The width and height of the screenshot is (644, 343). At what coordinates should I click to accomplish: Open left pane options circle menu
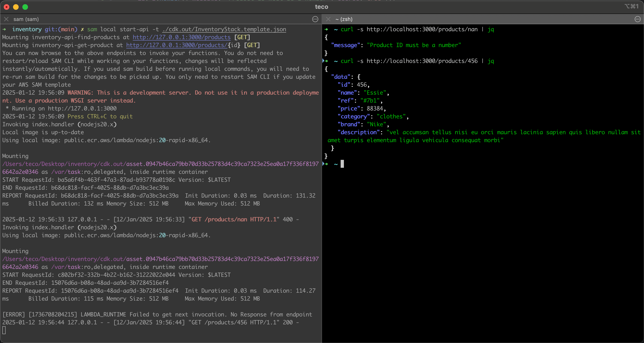click(x=315, y=19)
